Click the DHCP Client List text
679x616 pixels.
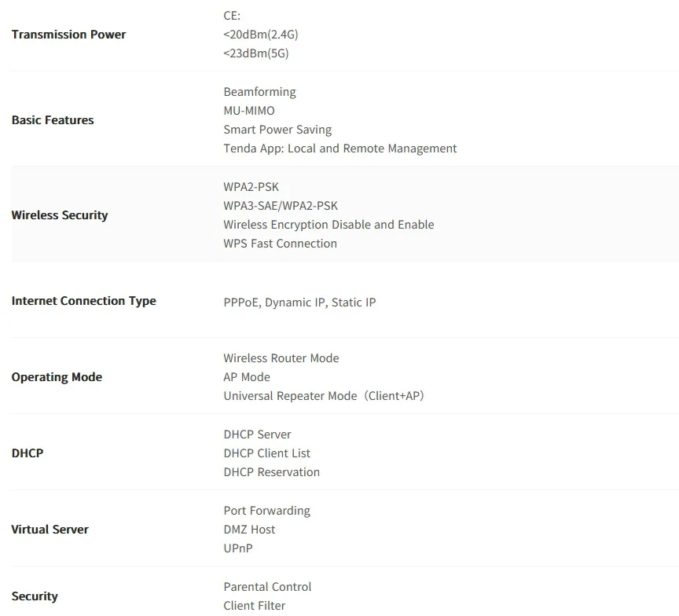[x=266, y=453]
